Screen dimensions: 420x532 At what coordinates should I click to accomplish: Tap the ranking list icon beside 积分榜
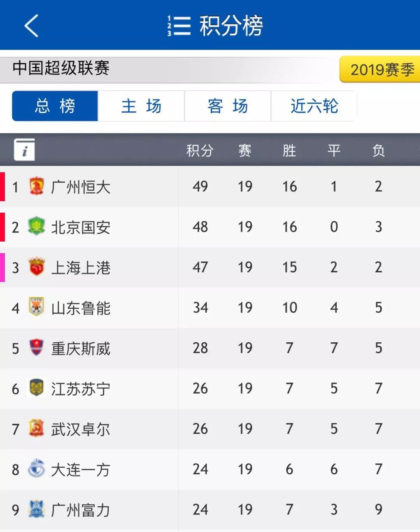click(x=179, y=26)
